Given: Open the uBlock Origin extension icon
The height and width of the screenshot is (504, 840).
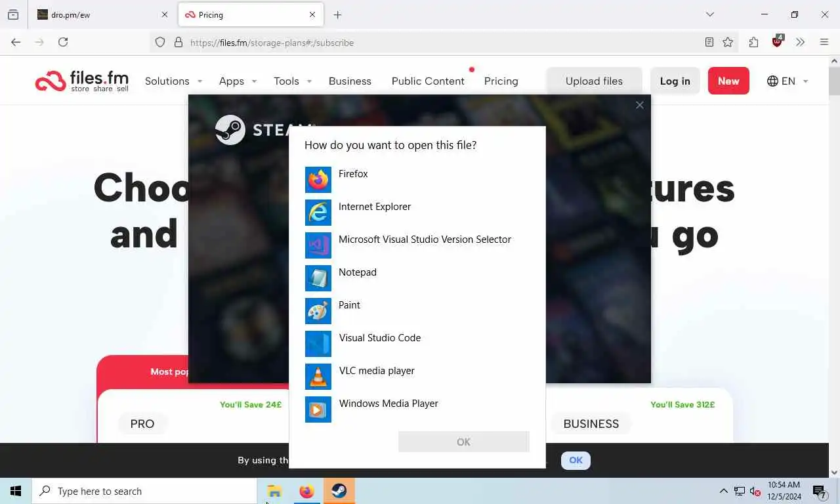Looking at the screenshot, I should (x=778, y=41).
